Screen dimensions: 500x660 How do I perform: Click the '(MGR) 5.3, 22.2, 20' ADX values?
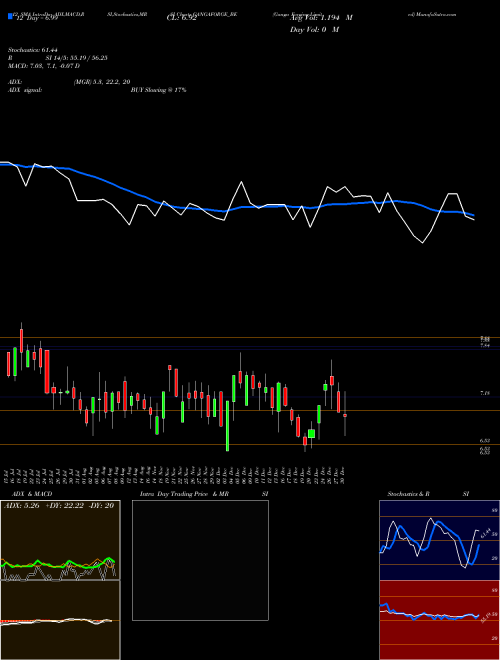pos(101,82)
